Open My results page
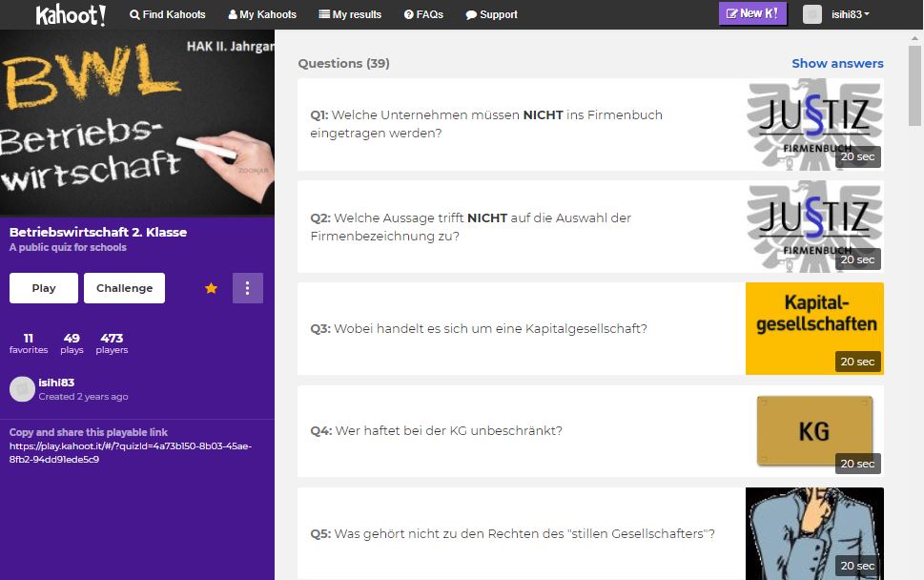Screen dimensions: 924x580 [x=350, y=14]
